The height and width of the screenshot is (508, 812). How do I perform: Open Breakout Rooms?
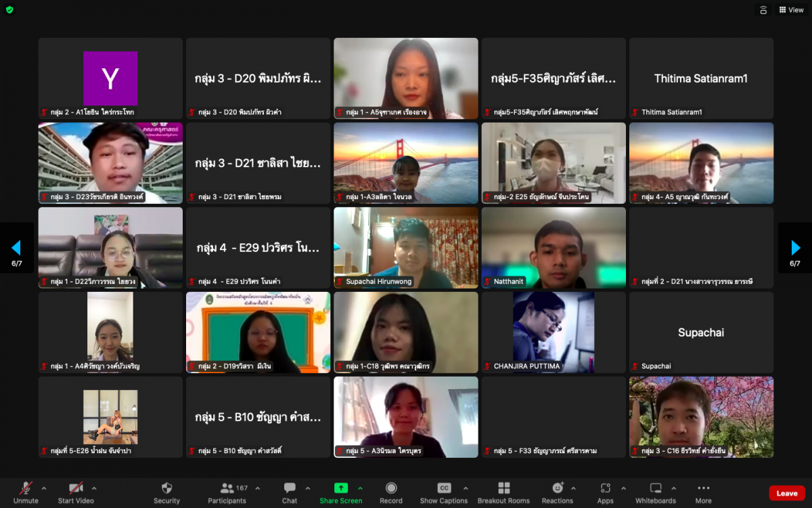pos(503,488)
